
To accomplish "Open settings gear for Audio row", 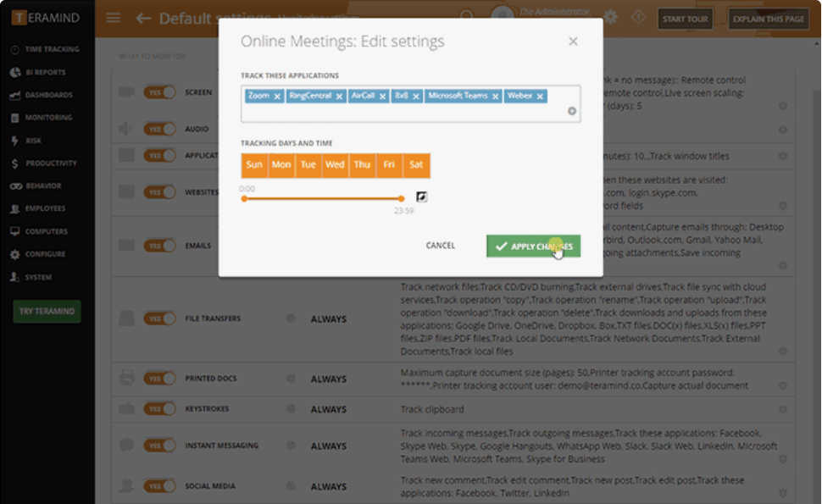I will tap(783, 130).
